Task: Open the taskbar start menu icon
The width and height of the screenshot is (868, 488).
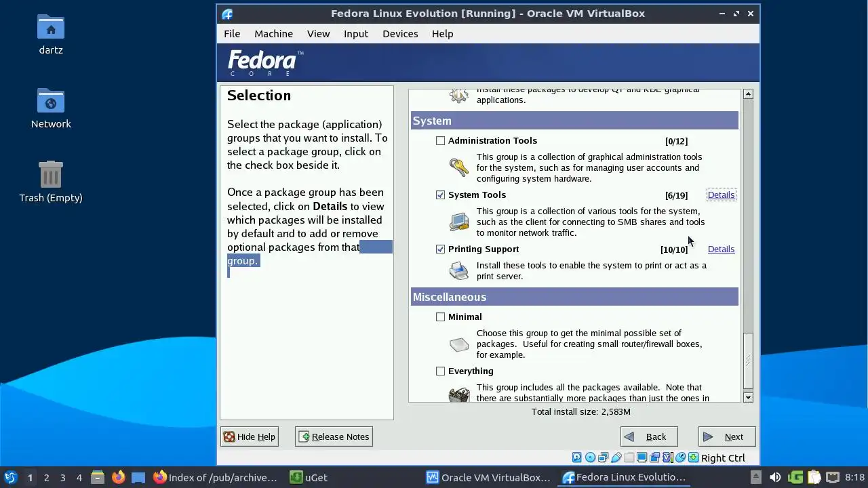Action: click(x=10, y=477)
